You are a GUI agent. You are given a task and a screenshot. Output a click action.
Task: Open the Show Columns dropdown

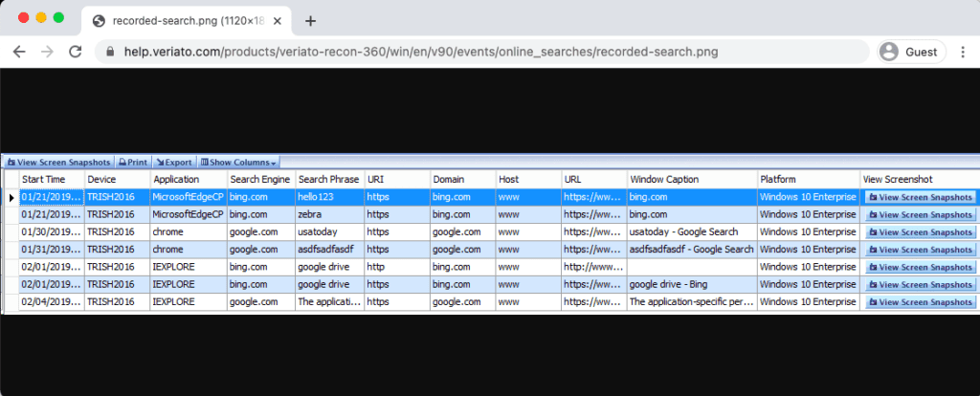(x=238, y=163)
